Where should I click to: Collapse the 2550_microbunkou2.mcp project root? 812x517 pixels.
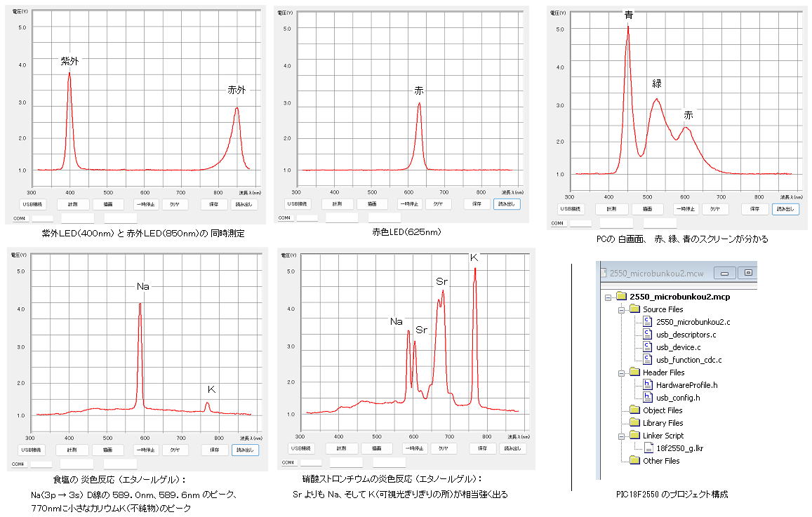coord(608,297)
